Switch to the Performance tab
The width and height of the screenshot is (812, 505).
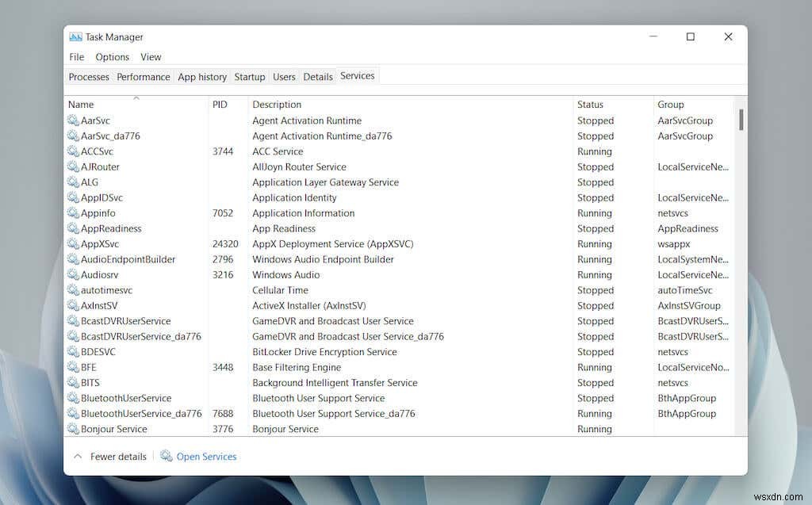click(143, 76)
